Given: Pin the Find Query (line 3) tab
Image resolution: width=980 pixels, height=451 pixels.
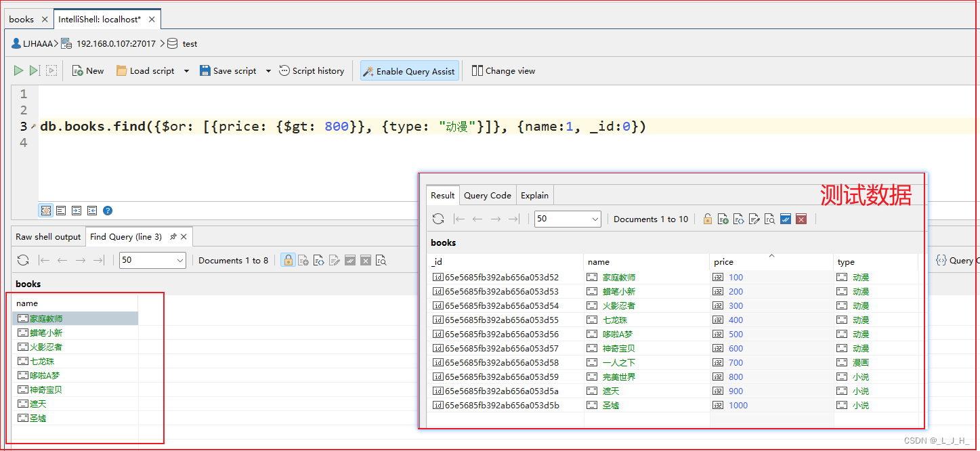Looking at the screenshot, I should pyautogui.click(x=173, y=236).
